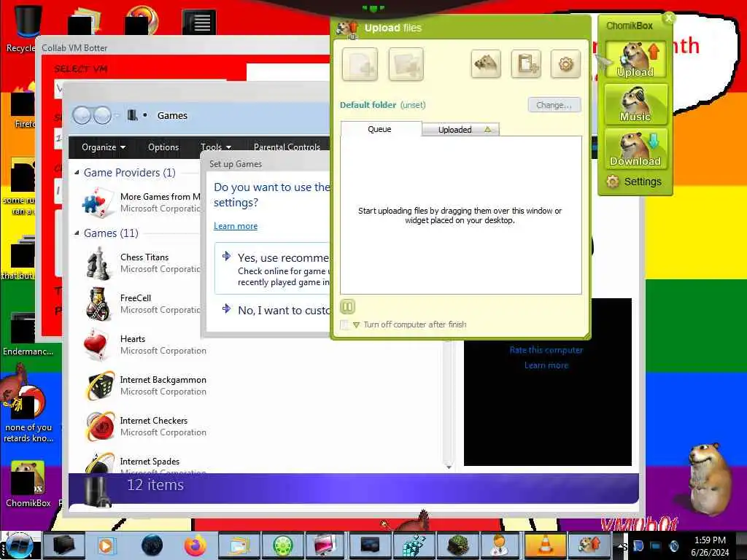The width and height of the screenshot is (747, 560).
Task: Click the hamster icon in Upload files toolbar
Action: [x=486, y=64]
